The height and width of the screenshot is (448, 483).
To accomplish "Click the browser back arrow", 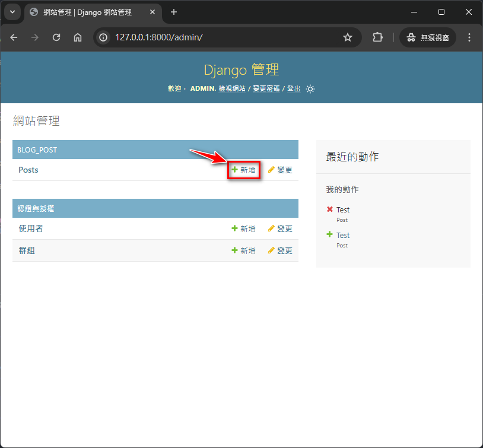I will pyautogui.click(x=14, y=37).
